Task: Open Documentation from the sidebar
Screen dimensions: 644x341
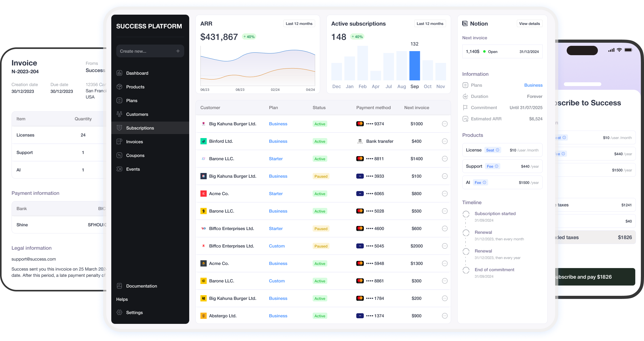Action: (119, 286)
